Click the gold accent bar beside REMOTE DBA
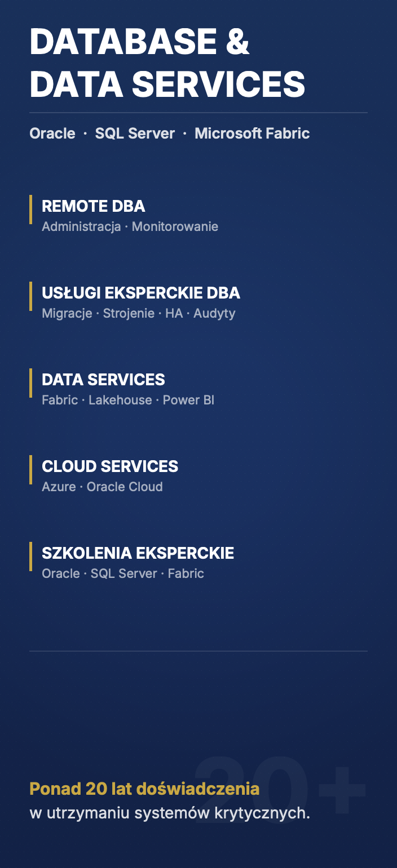Screen dimensions: 397x868 (x=31, y=210)
